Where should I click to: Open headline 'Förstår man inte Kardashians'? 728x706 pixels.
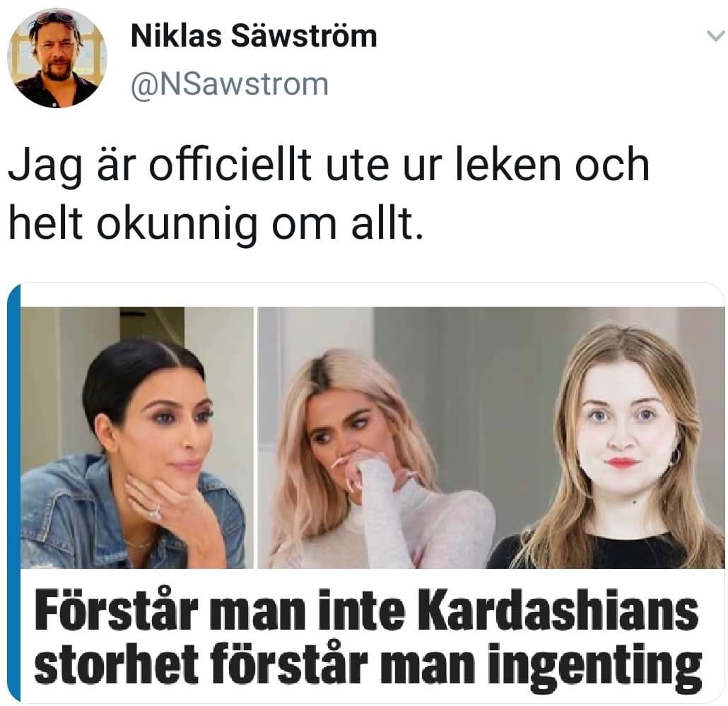click(x=367, y=609)
